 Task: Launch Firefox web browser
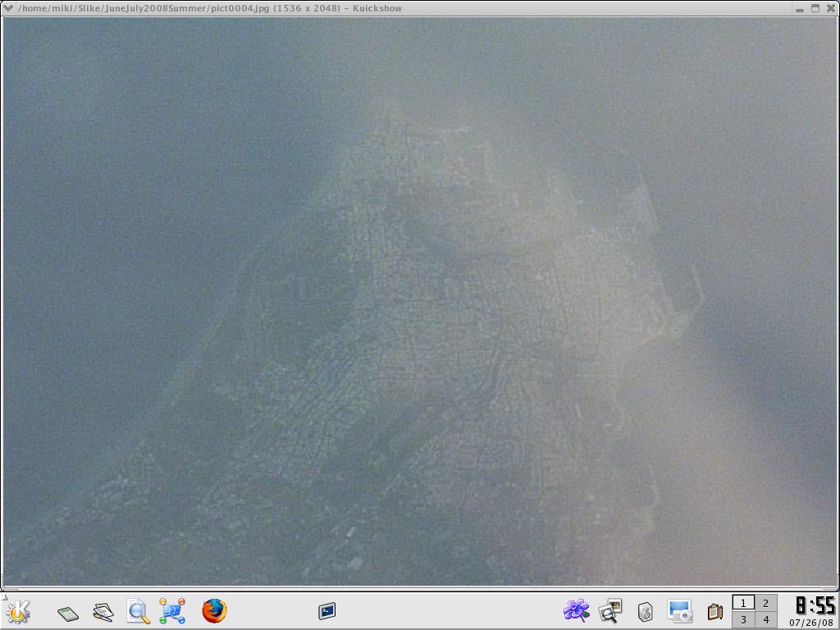[x=214, y=611]
